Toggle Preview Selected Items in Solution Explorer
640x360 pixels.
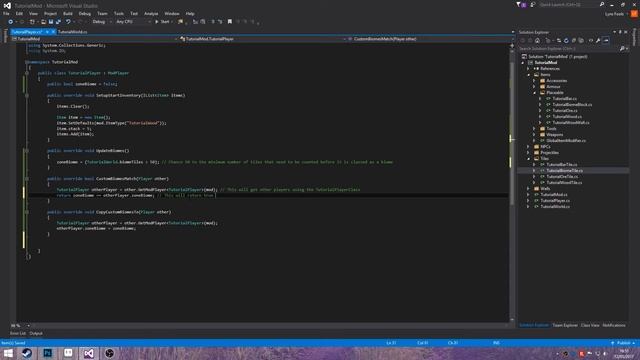(606, 40)
